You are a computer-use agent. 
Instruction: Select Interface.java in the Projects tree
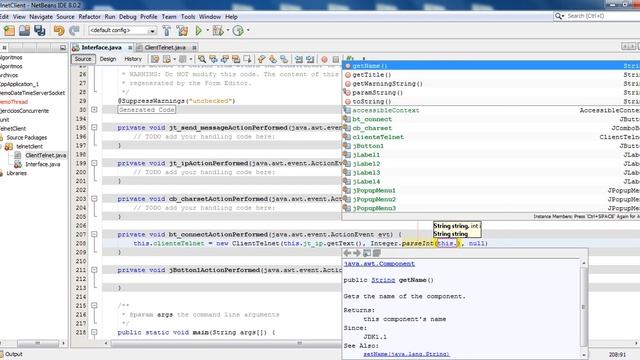[x=42, y=164]
